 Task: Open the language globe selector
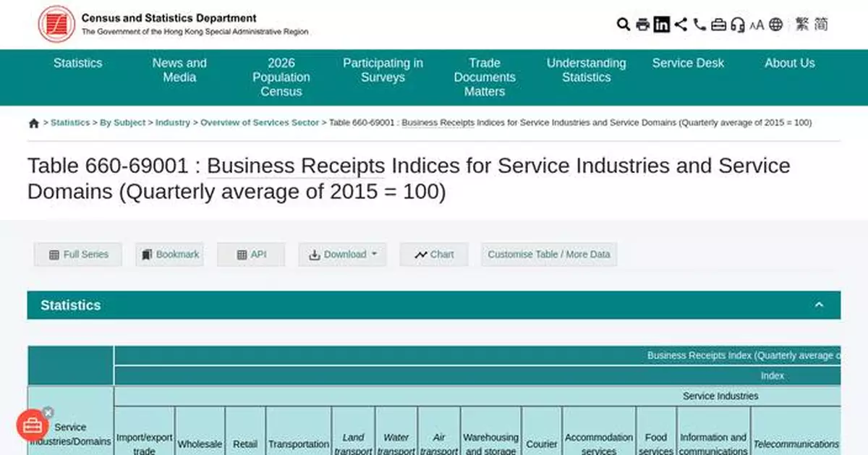pos(776,24)
